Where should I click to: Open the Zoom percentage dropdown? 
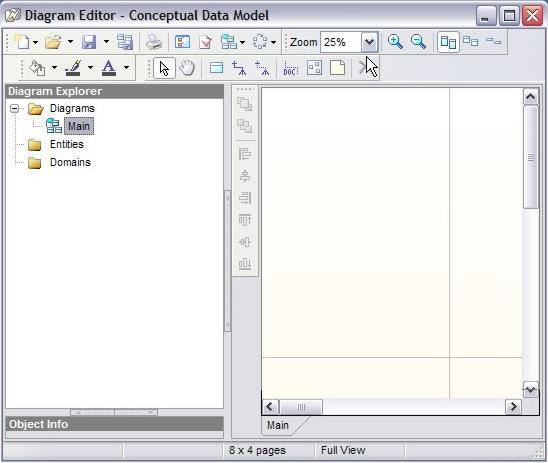point(369,42)
